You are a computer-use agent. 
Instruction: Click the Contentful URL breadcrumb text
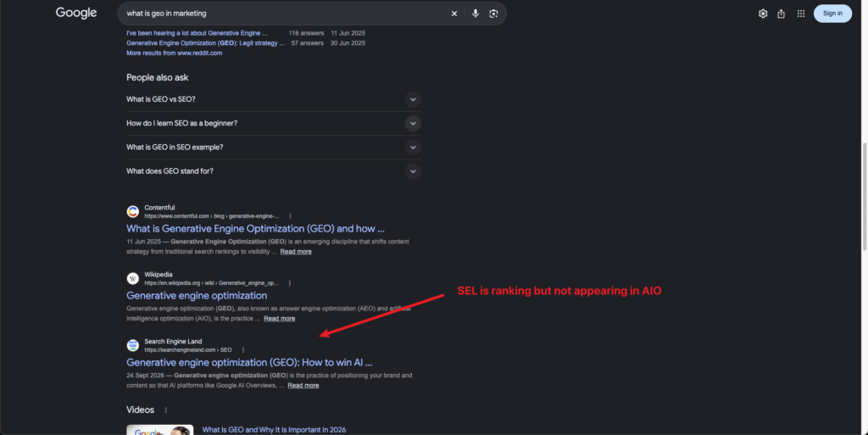tap(211, 216)
